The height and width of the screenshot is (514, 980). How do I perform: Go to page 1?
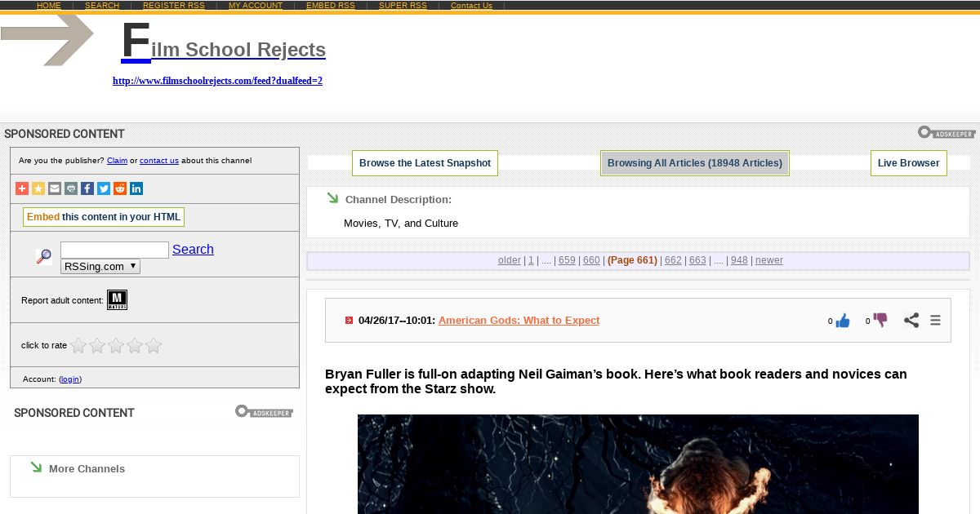point(531,260)
